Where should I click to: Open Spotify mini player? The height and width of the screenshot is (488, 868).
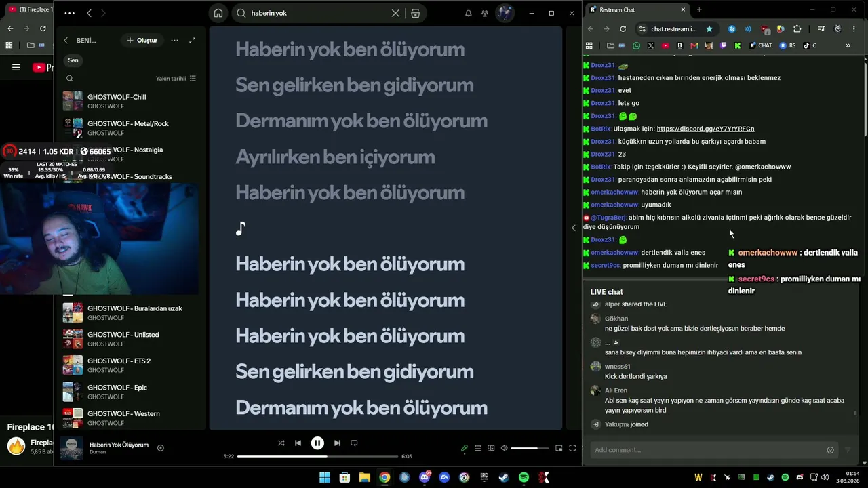coord(559,448)
